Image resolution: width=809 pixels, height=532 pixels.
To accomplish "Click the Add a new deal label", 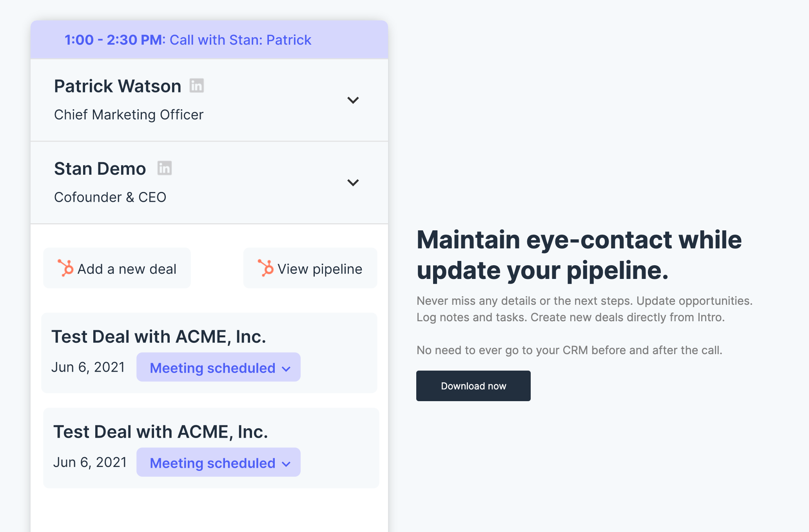I will click(x=127, y=269).
